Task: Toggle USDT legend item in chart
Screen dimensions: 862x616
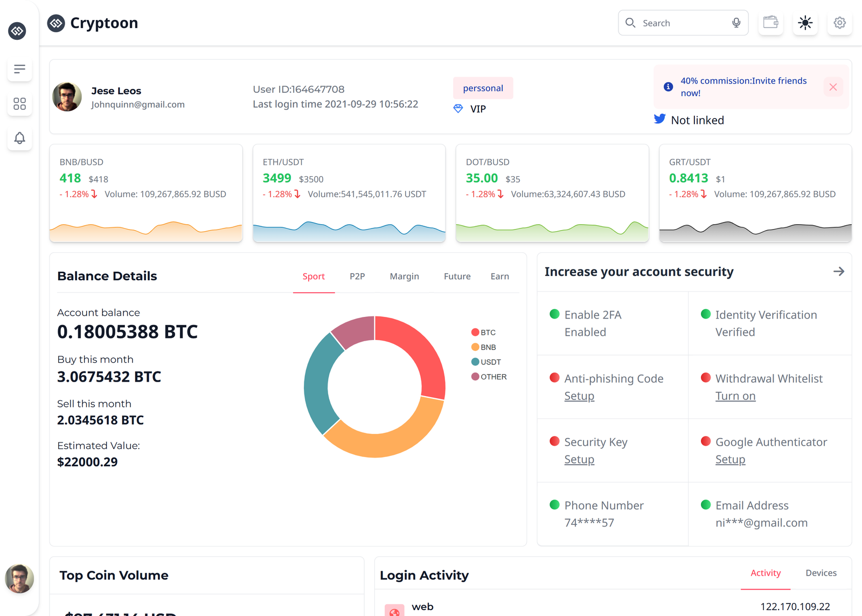Action: point(486,362)
